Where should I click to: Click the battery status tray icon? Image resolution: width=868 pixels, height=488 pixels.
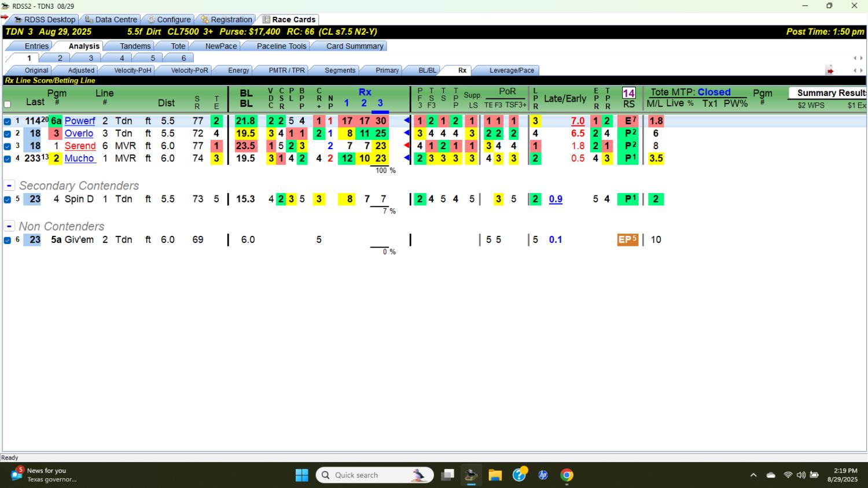pos(814,475)
